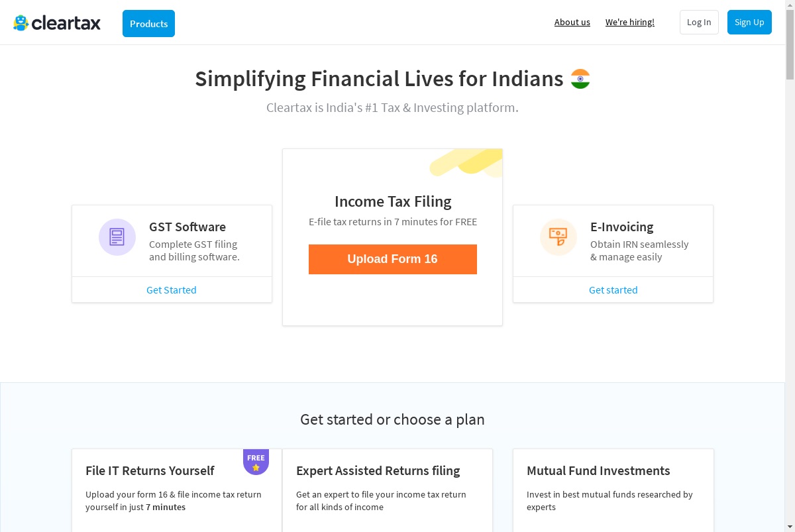The image size is (795, 532).
Task: Click the Log In button
Action: tap(699, 22)
